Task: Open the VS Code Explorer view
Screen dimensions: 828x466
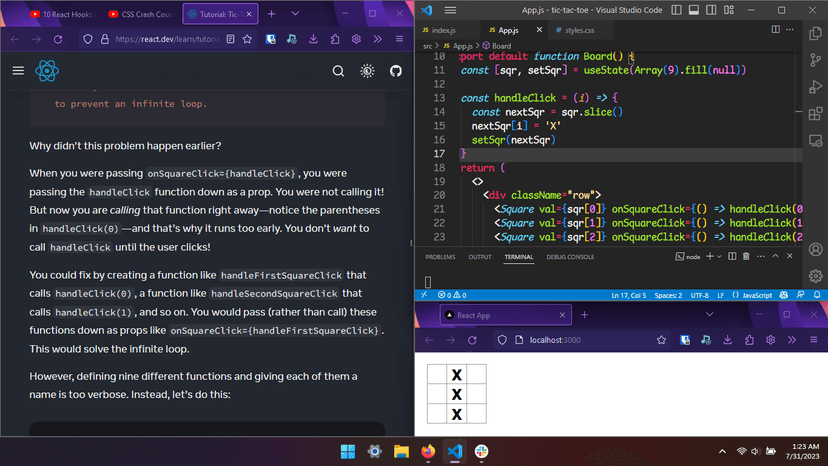Action: 816,33
